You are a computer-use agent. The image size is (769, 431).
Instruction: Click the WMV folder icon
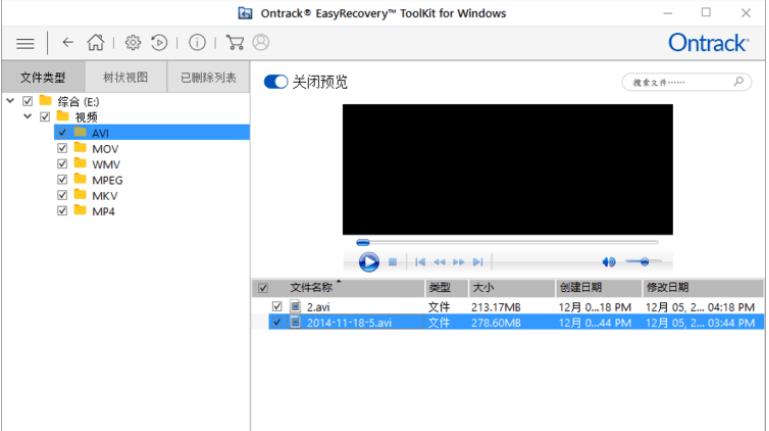coord(80,164)
